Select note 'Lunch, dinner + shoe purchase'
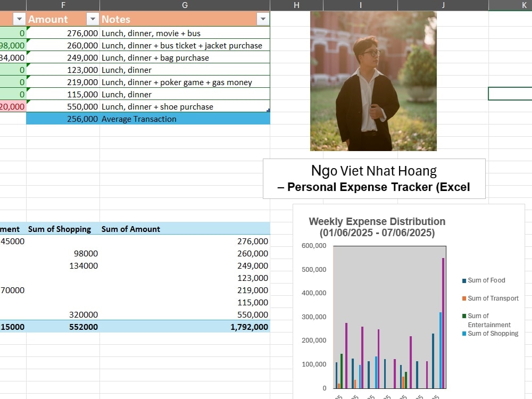532x399 pixels. pos(185,106)
